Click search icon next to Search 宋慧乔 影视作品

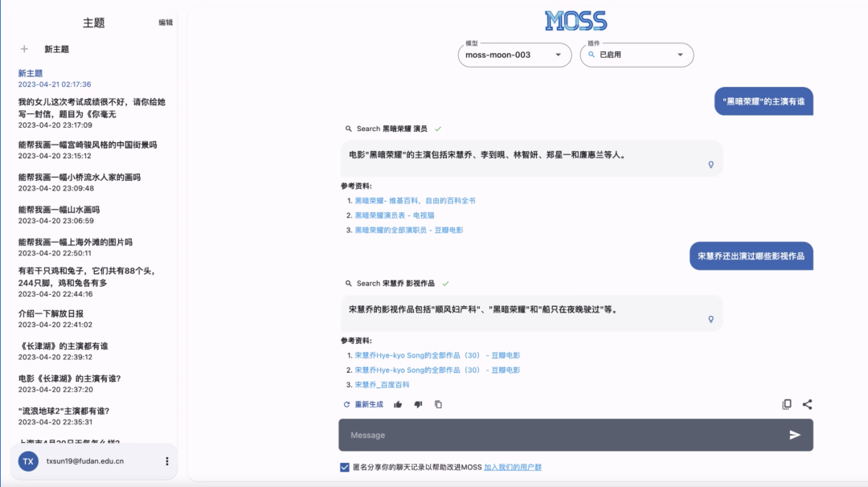[348, 284]
